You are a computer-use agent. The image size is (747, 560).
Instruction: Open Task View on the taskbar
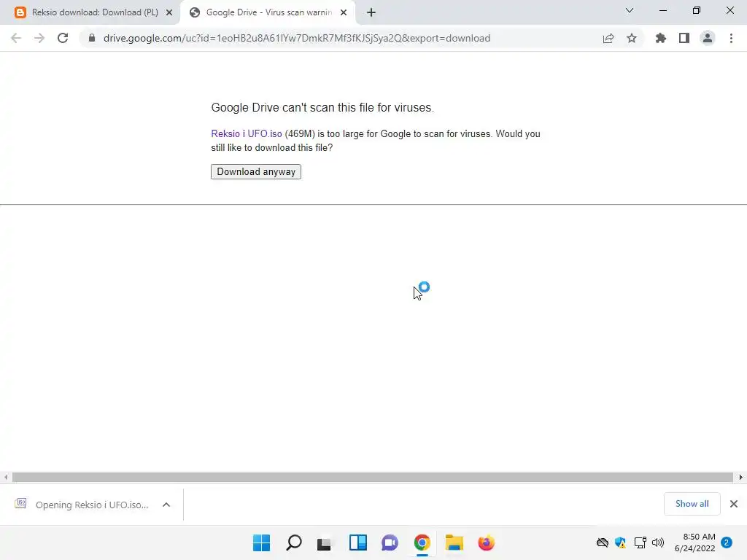pyautogui.click(x=325, y=542)
